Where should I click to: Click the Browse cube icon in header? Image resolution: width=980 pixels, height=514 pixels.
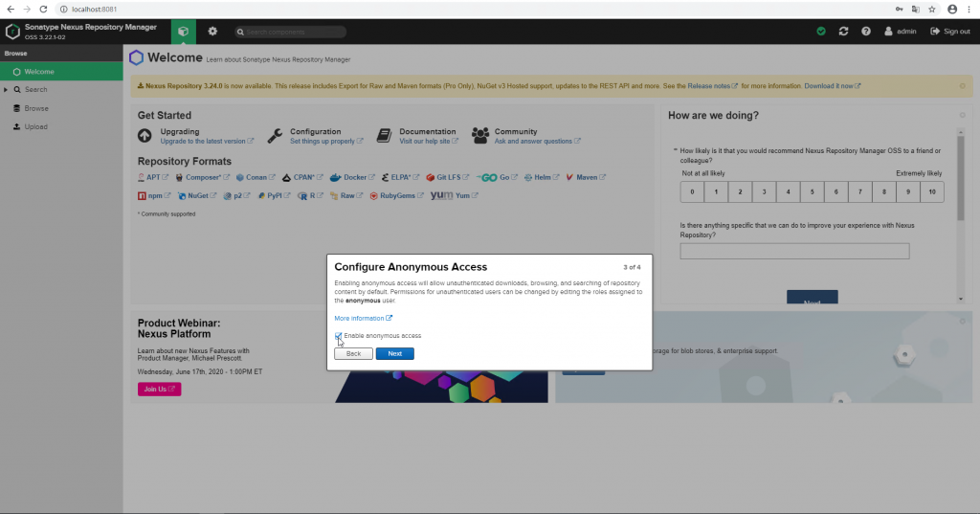click(x=183, y=32)
